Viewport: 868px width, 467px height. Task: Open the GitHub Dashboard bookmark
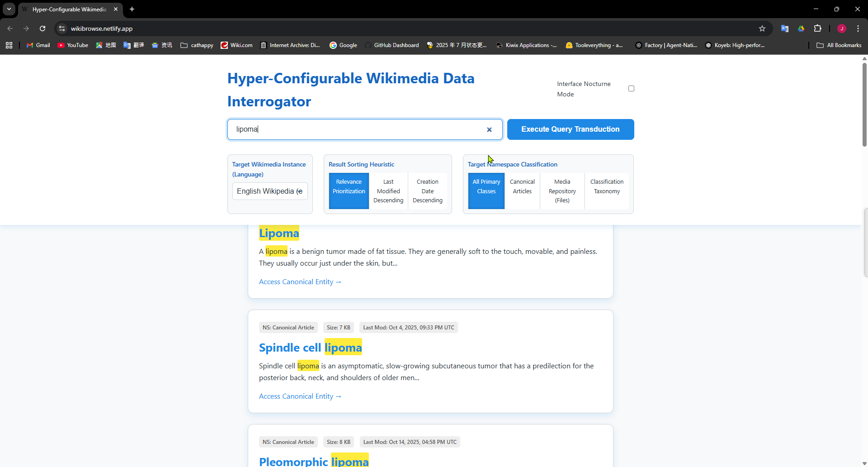click(391, 45)
